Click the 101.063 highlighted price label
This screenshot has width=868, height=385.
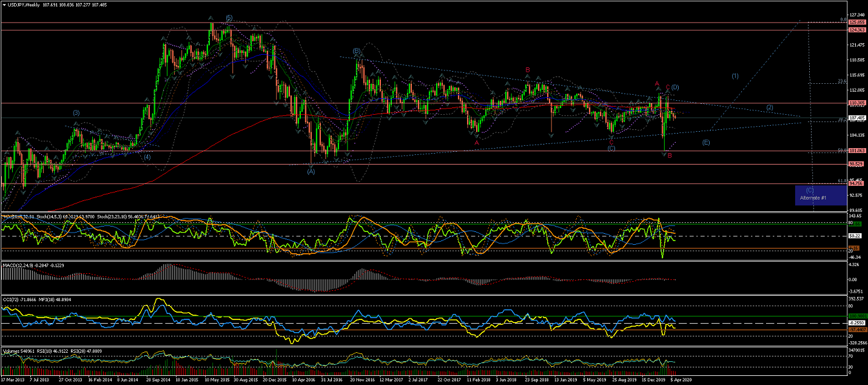click(856, 151)
